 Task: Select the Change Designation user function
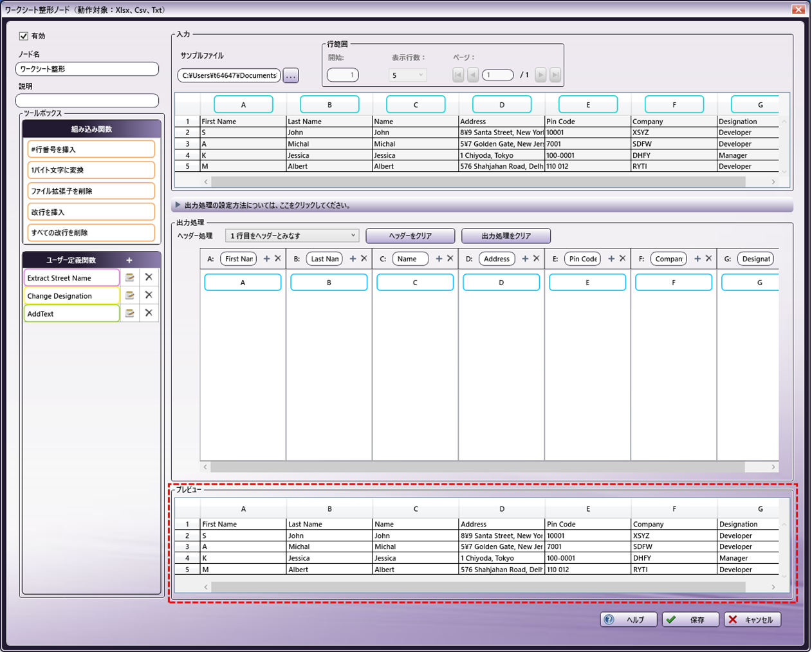coord(71,295)
